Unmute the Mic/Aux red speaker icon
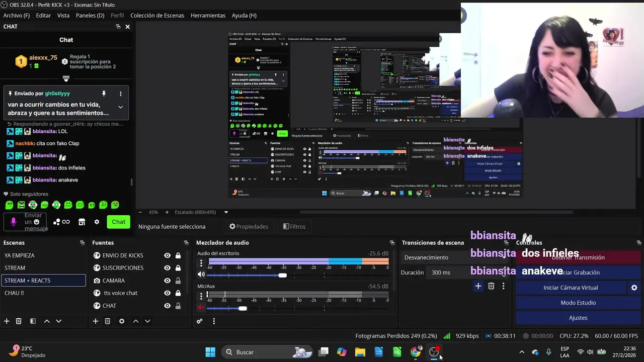644x362 pixels. tap(201, 308)
